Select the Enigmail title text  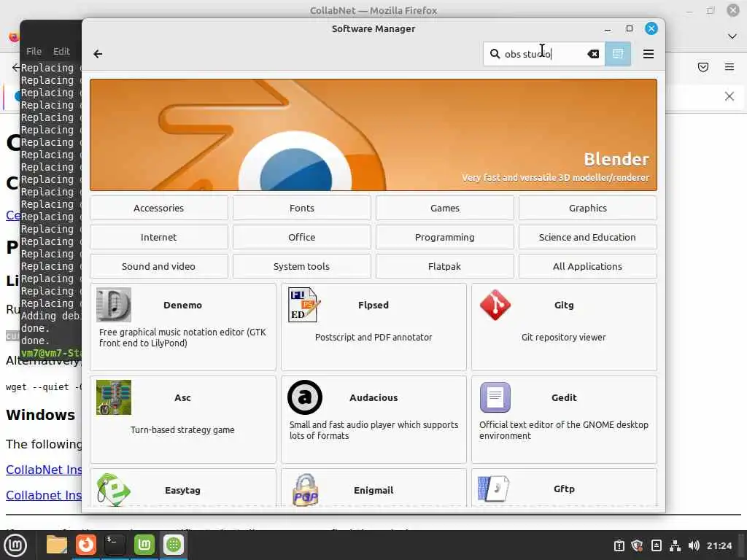(373, 491)
